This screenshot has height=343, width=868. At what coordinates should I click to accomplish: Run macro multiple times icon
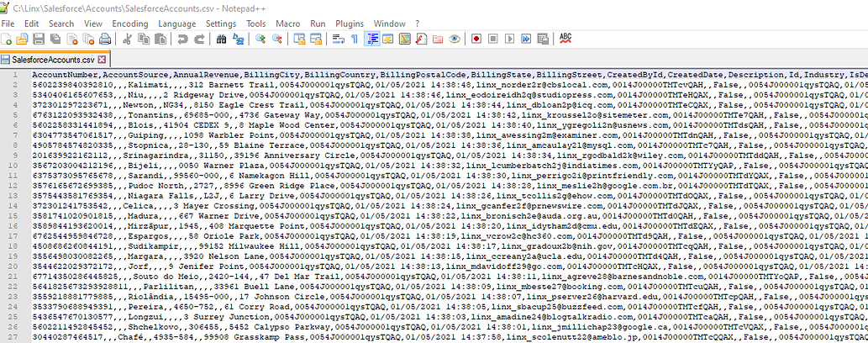click(527, 39)
